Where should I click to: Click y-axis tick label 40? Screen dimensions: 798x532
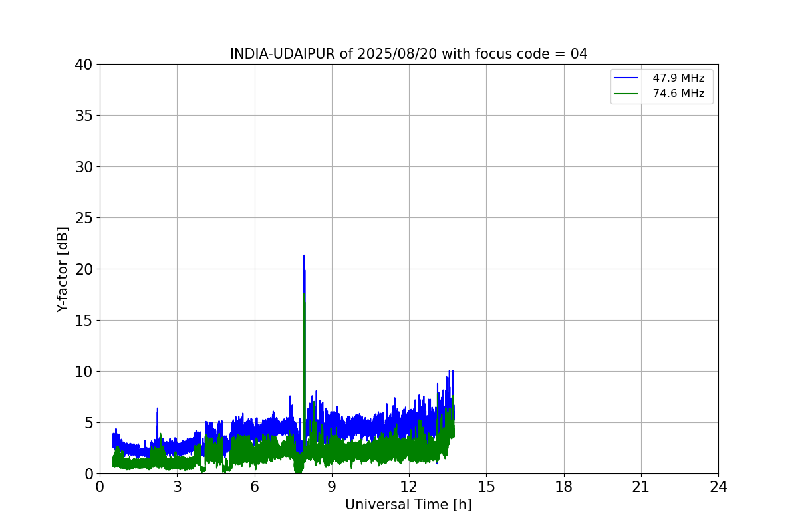(x=84, y=65)
